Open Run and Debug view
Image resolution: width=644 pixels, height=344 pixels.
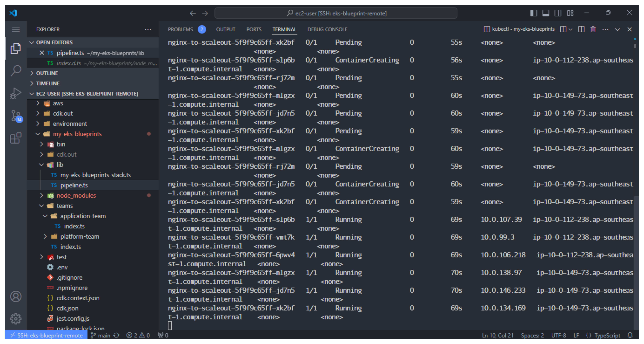(x=16, y=93)
